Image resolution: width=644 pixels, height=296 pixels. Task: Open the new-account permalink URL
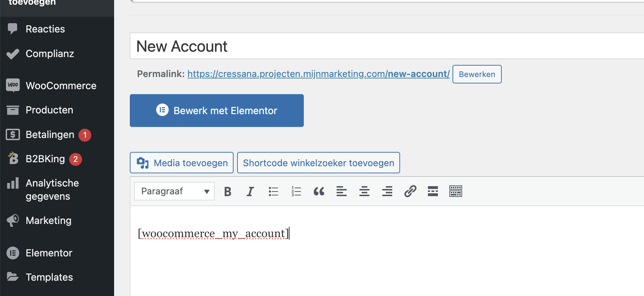[x=318, y=74]
